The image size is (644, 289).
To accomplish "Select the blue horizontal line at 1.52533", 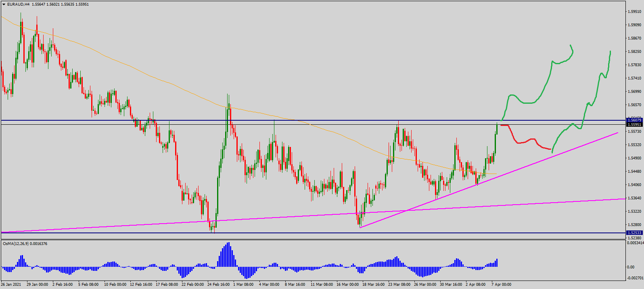I will [x=313, y=233].
